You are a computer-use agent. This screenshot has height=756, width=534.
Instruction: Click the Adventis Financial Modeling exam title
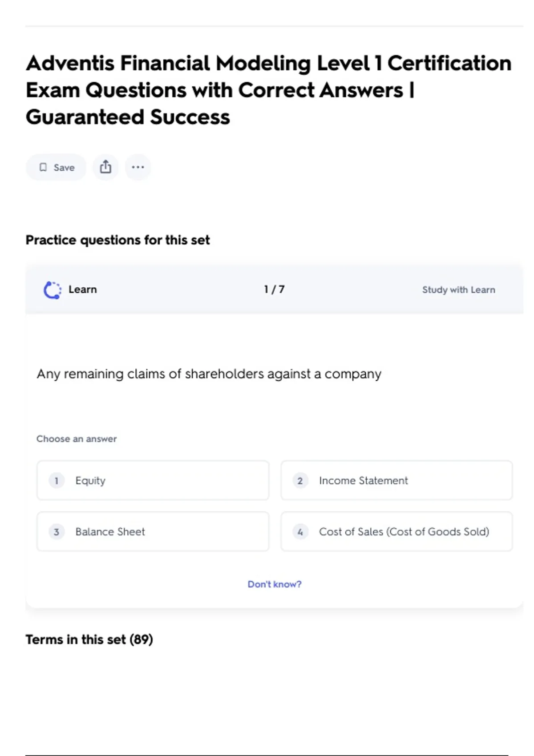pos(268,90)
